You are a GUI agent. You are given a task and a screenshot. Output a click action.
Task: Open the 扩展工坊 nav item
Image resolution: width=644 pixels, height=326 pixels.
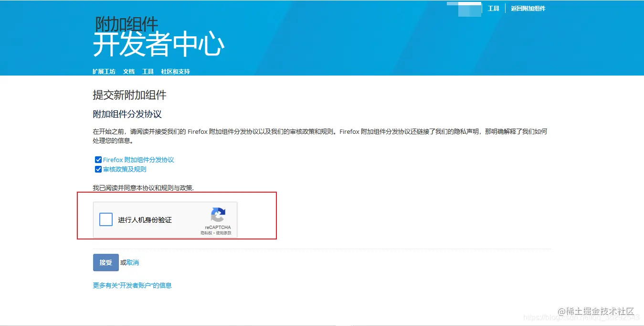coord(104,72)
